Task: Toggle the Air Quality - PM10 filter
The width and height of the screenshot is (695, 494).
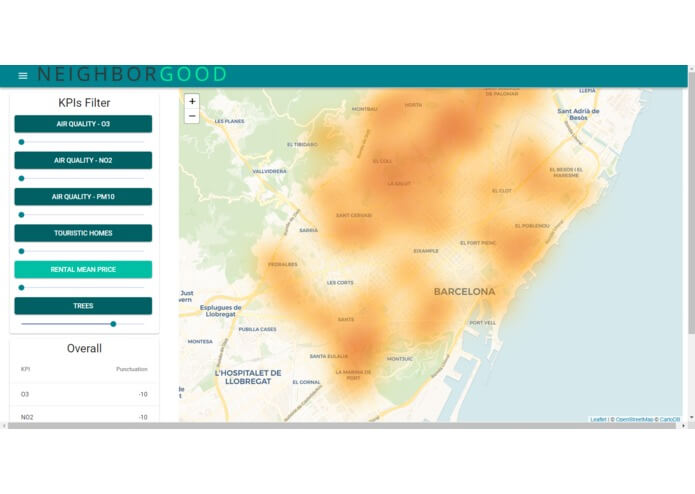Action: (x=83, y=197)
